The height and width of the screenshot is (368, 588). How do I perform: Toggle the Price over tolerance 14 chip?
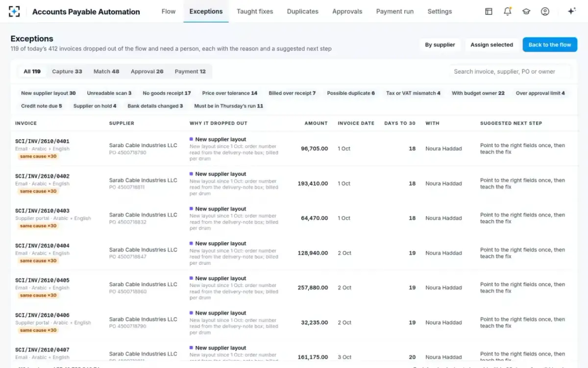[230, 93]
